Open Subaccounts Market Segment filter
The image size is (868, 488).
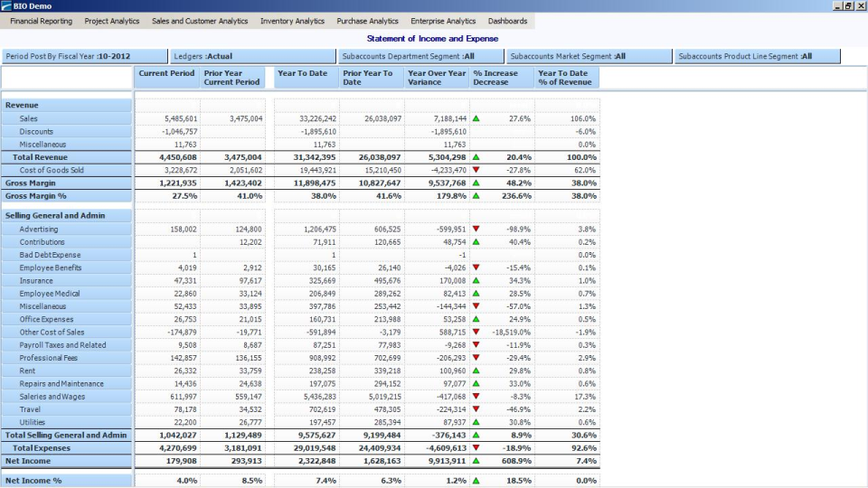(x=588, y=56)
